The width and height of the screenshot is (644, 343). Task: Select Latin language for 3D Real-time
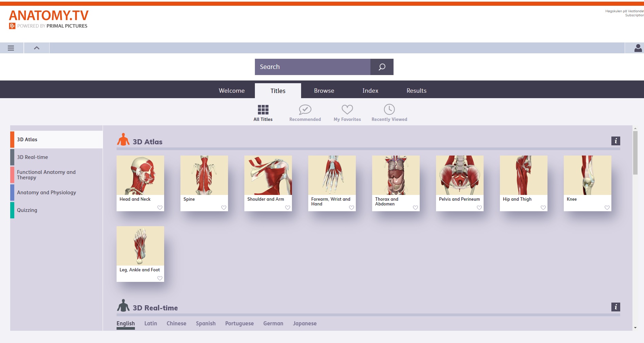point(151,323)
